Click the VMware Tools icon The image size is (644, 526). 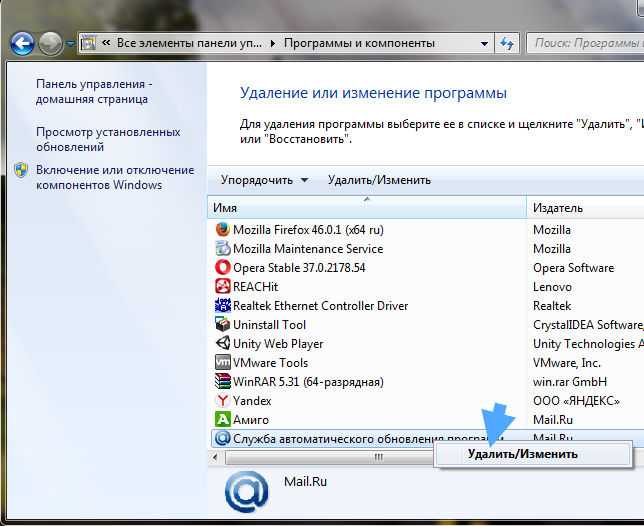coord(223,362)
